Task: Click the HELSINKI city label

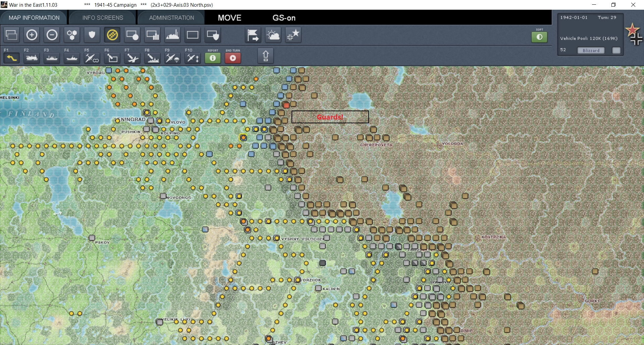Action: click(10, 97)
